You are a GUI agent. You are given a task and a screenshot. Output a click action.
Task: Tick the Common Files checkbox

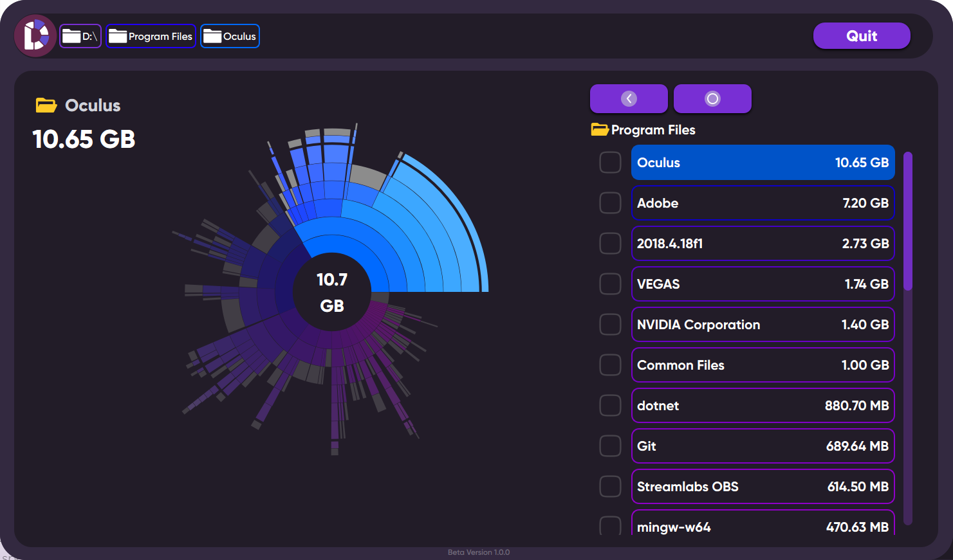610,365
